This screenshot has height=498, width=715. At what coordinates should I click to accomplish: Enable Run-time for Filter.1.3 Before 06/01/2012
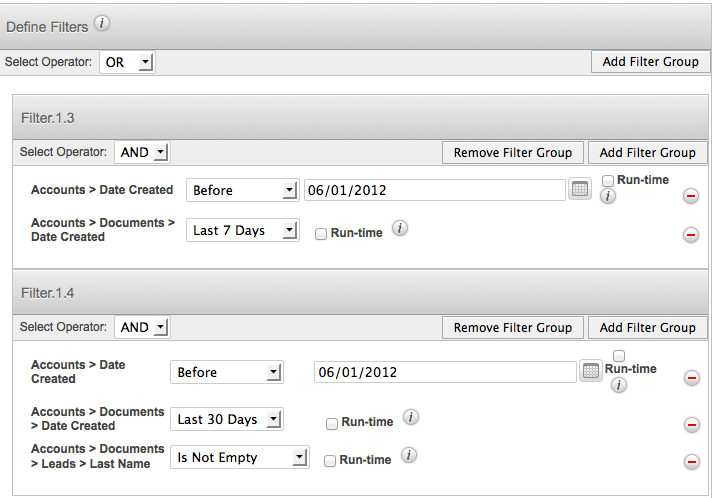607,181
